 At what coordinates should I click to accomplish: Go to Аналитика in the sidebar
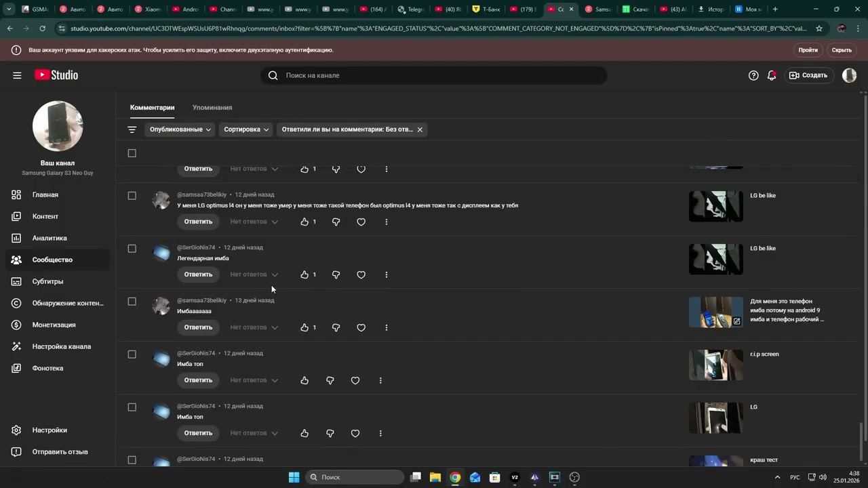(58, 238)
